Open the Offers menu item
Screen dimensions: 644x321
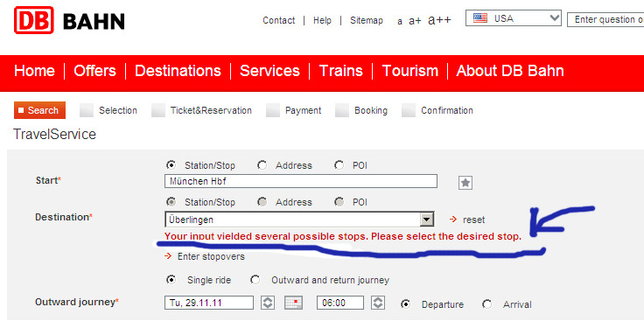pyautogui.click(x=94, y=71)
